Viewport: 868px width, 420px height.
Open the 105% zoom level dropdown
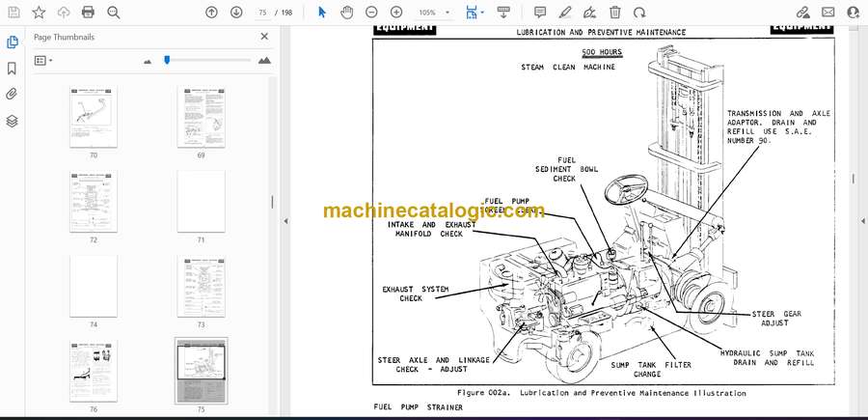[x=434, y=13]
